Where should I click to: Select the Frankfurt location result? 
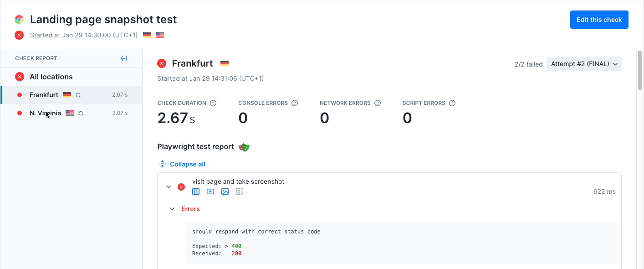pyautogui.click(x=44, y=95)
